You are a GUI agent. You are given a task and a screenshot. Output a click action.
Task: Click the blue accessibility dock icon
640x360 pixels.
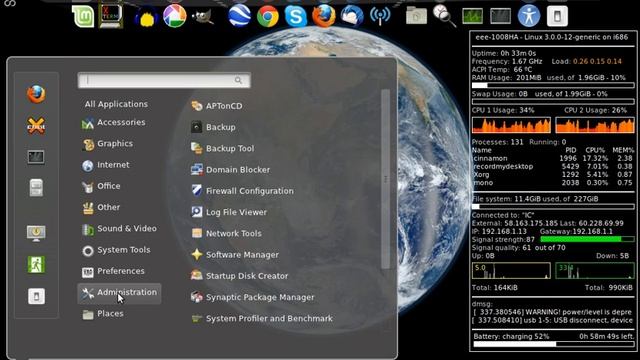529,16
